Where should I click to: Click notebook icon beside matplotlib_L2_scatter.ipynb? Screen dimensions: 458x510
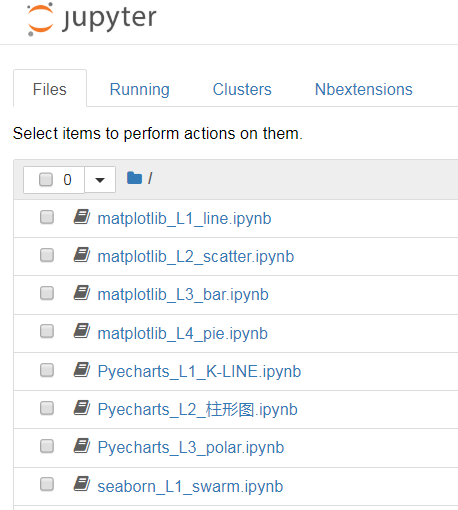click(x=82, y=255)
